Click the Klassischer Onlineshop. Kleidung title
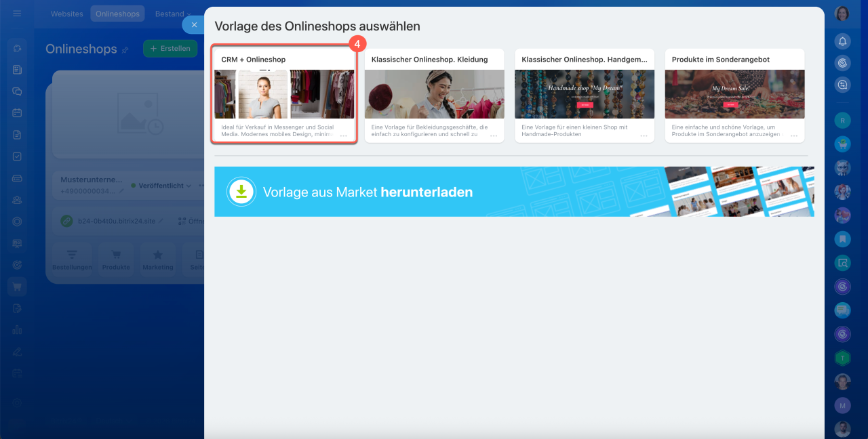The height and width of the screenshot is (439, 868). coord(430,60)
